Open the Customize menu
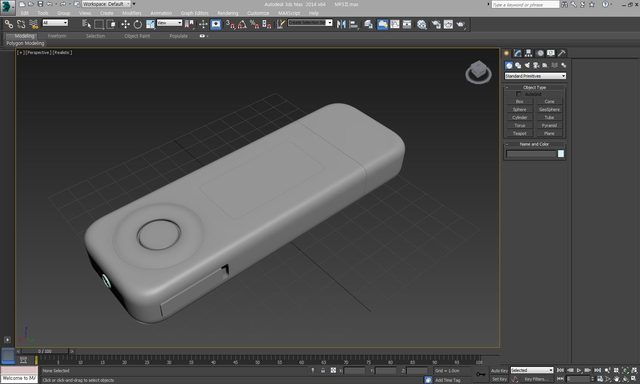 (258, 13)
